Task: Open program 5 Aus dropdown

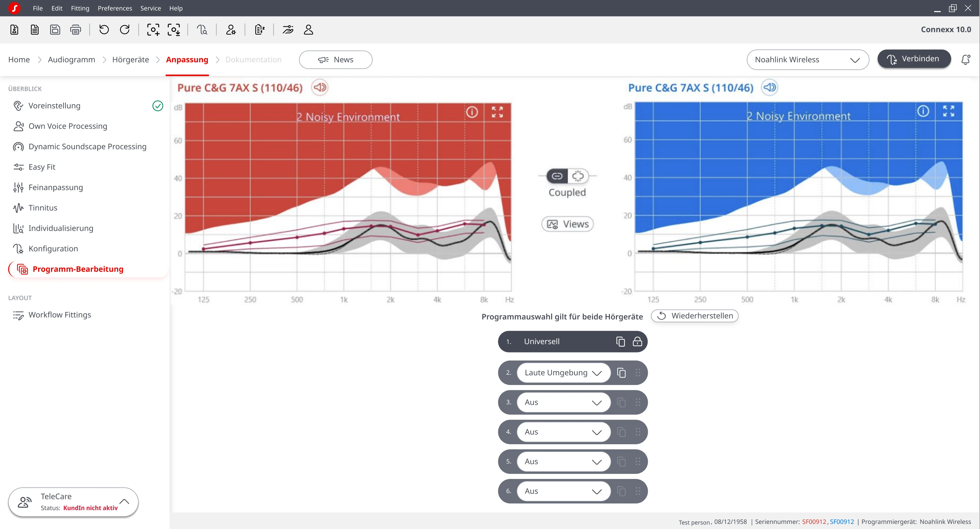Action: click(x=563, y=462)
